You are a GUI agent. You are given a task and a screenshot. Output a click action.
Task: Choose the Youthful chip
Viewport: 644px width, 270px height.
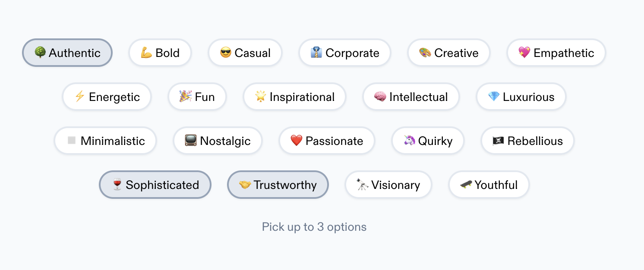pyautogui.click(x=489, y=185)
